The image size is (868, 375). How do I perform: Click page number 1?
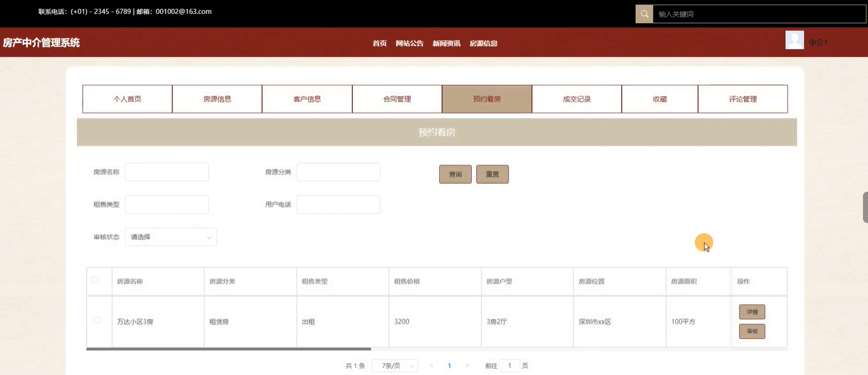449,366
